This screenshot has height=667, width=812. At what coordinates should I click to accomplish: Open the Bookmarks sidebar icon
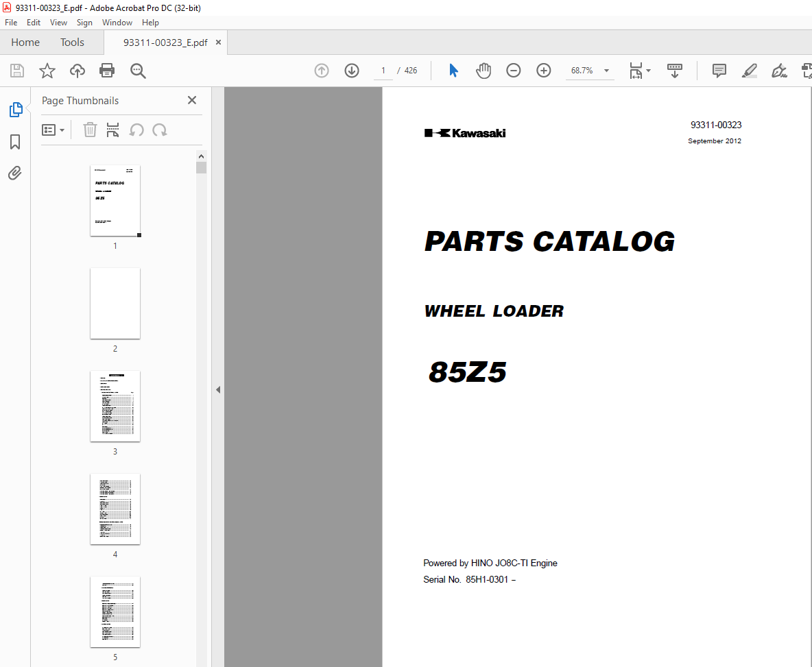coord(15,142)
